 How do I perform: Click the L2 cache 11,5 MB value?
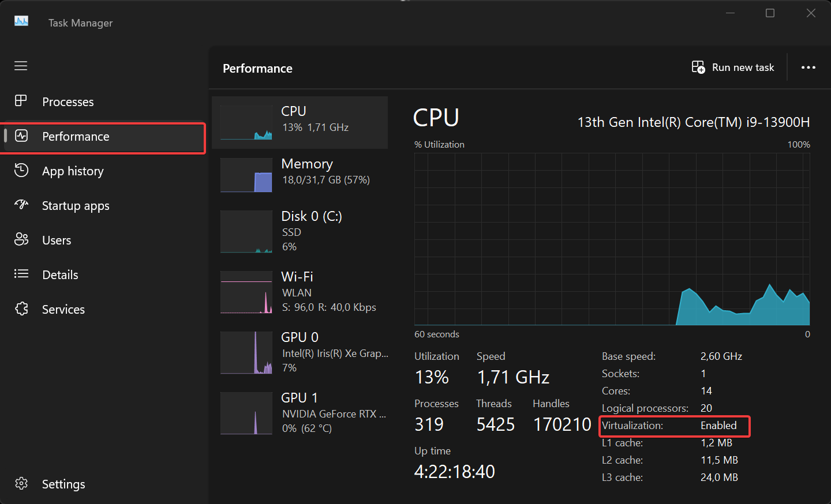[719, 460]
